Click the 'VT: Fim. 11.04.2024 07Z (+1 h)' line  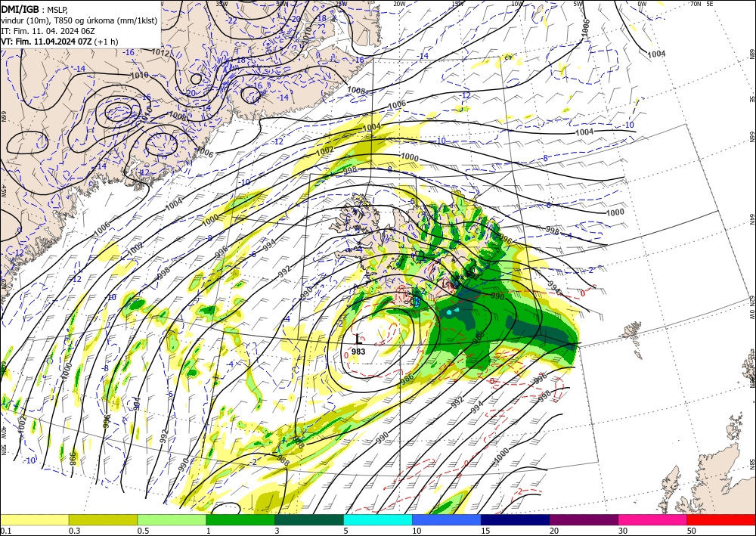59,42
